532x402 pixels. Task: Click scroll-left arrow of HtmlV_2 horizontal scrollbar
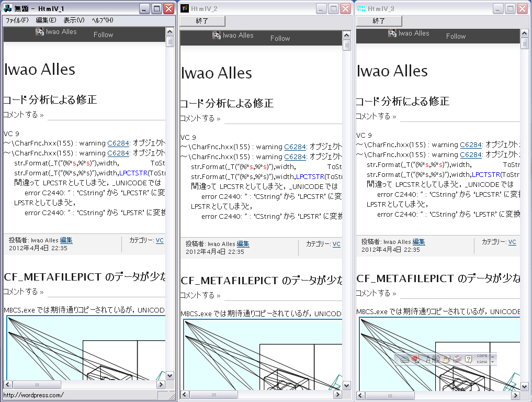tap(185, 395)
